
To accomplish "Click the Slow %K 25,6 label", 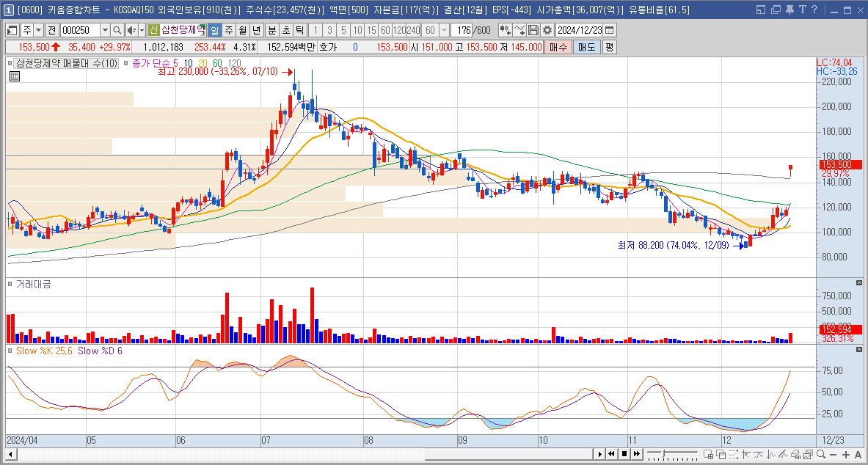I will tap(45, 351).
